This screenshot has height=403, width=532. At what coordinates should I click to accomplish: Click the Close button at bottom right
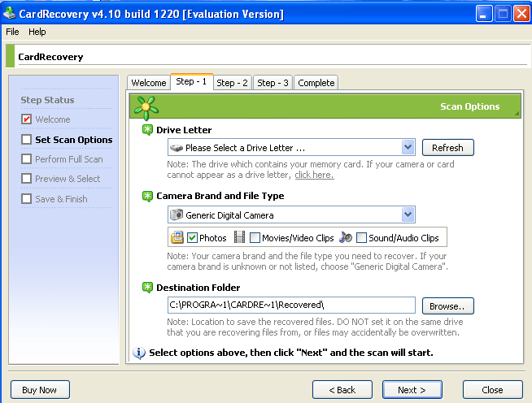pos(493,390)
